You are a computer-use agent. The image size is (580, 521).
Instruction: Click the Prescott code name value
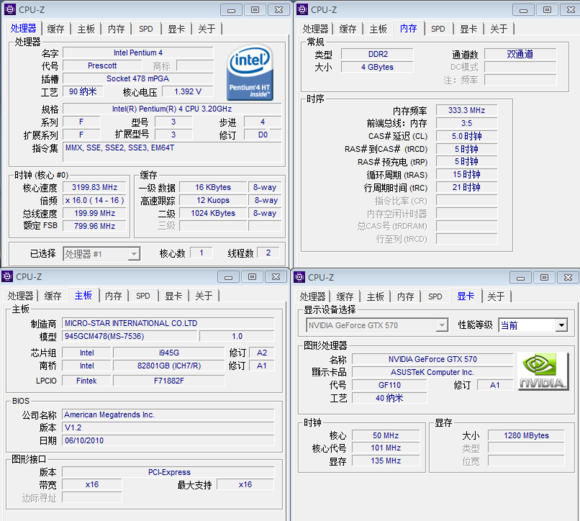click(x=102, y=65)
